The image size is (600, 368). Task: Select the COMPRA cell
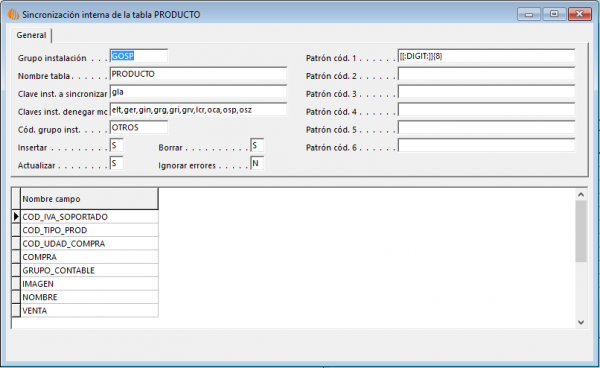89,257
